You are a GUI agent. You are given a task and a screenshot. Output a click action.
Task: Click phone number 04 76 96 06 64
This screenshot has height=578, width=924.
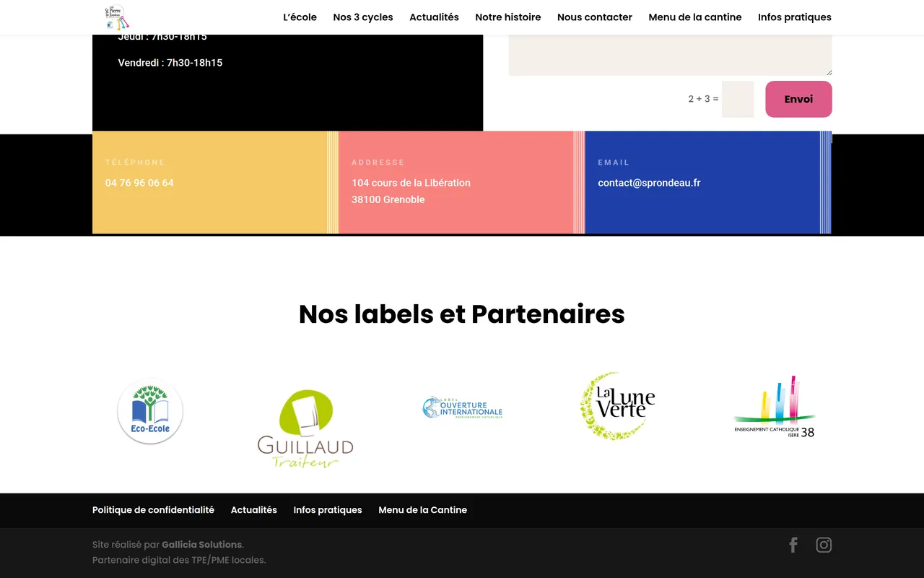(139, 183)
